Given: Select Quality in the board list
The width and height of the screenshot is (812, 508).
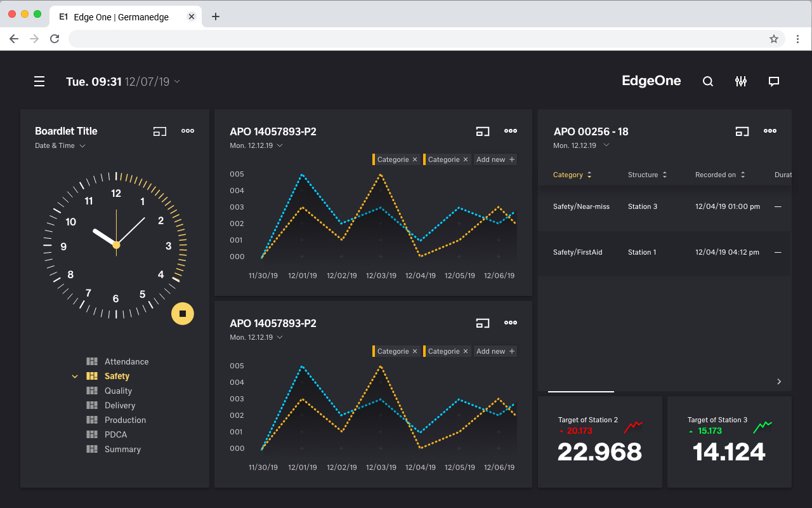Looking at the screenshot, I should click(118, 391).
